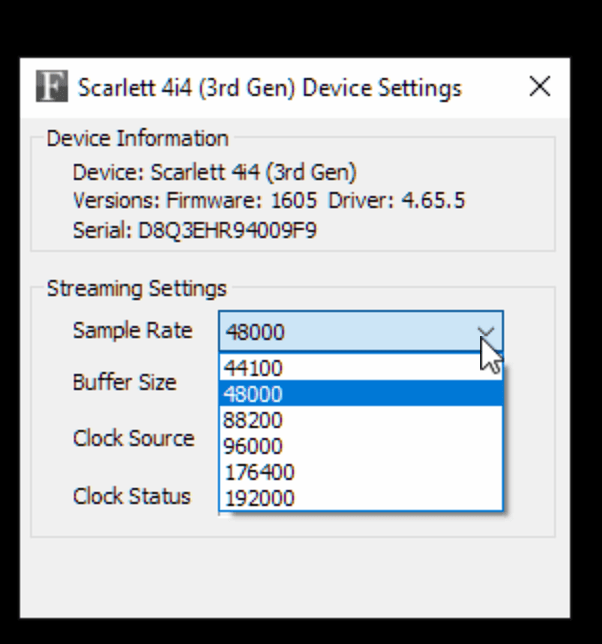Viewport: 602px width, 644px height.
Task: Click the Clock Status label
Action: [131, 496]
